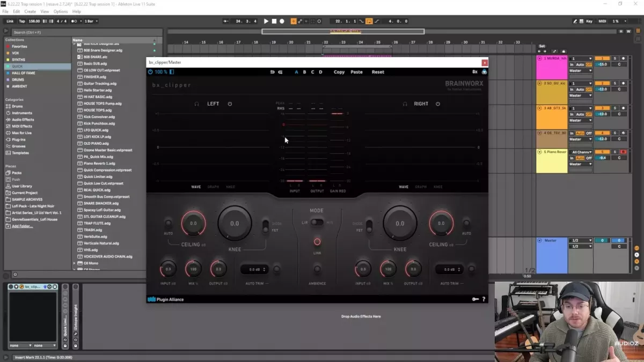Screen dimensions: 644x362
Task: Open the Plug-Ins browser category
Action: [19, 139]
